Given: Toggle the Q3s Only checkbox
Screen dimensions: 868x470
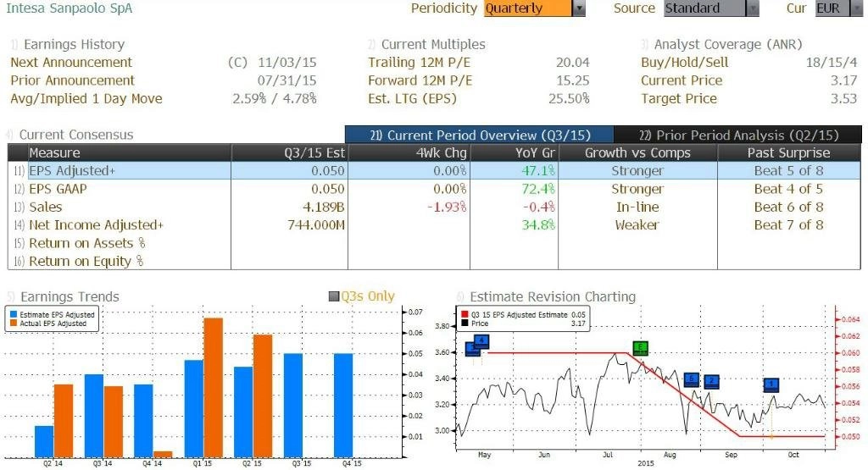Looking at the screenshot, I should click(334, 296).
